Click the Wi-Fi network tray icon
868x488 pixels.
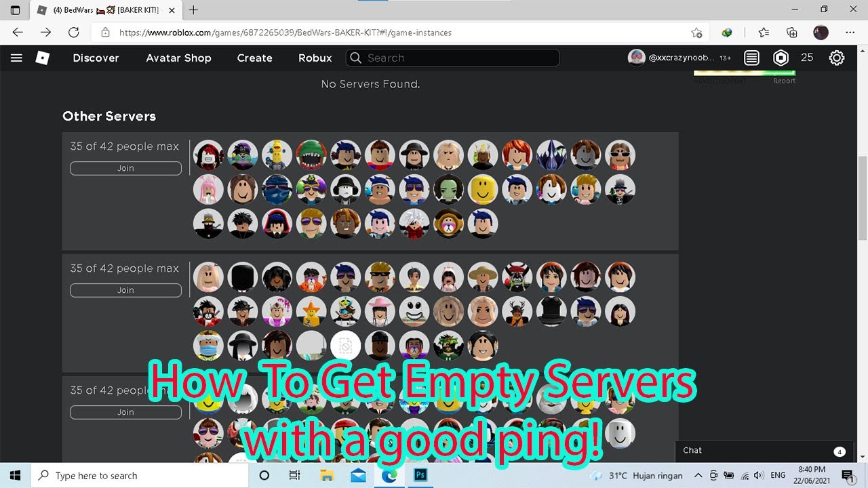[745, 475]
